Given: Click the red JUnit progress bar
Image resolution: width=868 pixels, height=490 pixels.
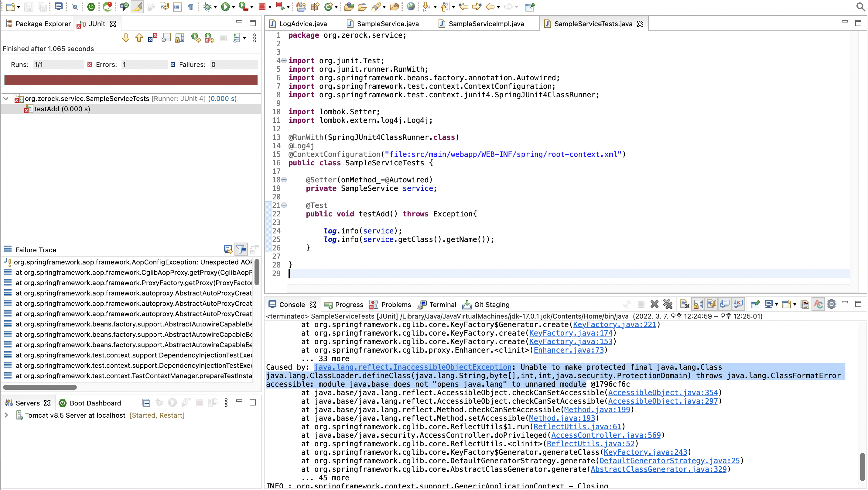Looking at the screenshot, I should click(x=131, y=80).
